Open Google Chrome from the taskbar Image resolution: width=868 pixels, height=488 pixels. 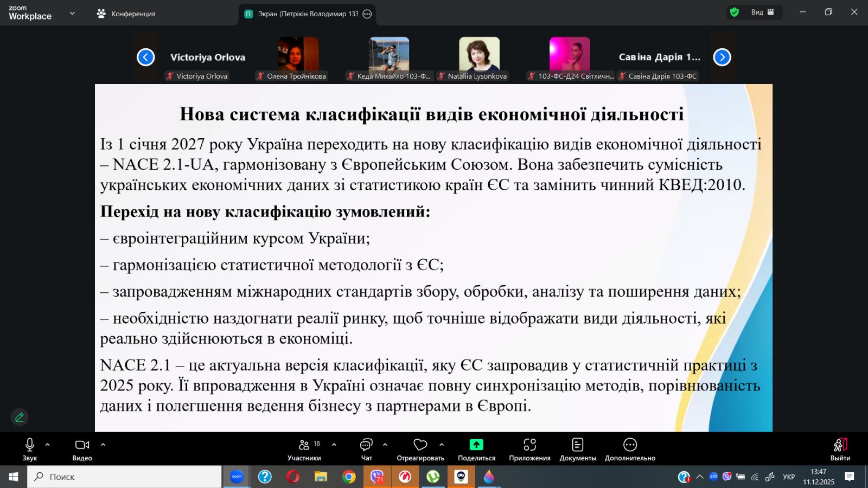coord(349,477)
